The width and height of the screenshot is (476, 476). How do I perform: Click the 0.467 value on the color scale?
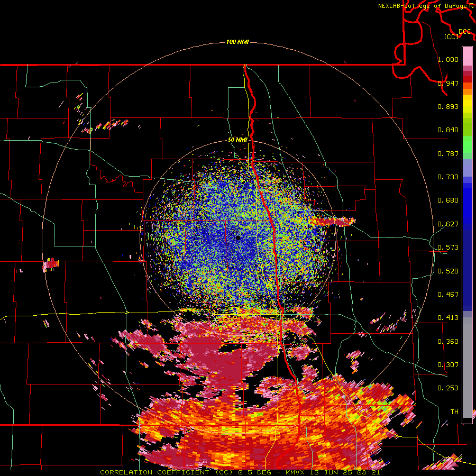click(x=448, y=295)
